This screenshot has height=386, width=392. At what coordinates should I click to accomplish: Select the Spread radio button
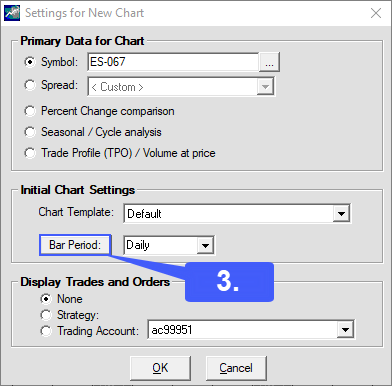[30, 85]
